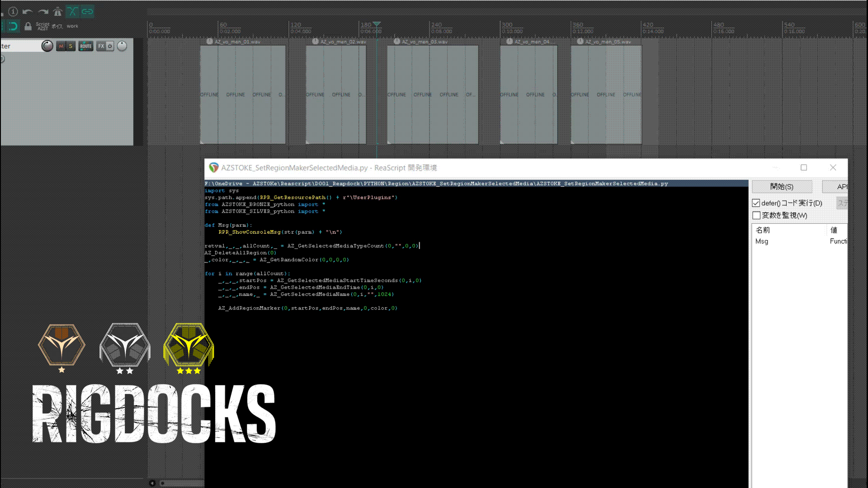Select media item AZ_vo_men_04
The height and width of the screenshot is (488, 868).
(x=528, y=94)
